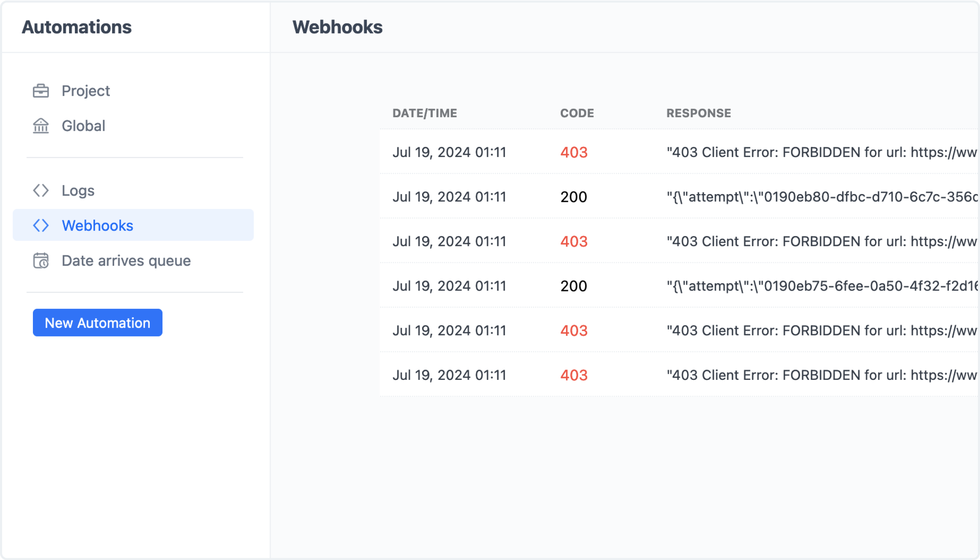Click the Project briefcase icon

pyautogui.click(x=41, y=91)
